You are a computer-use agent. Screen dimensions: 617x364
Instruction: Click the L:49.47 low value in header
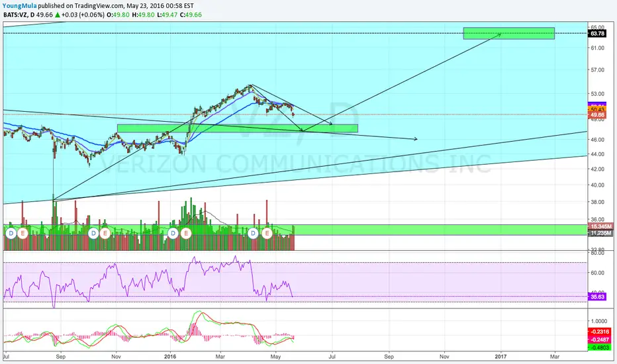[166, 15]
